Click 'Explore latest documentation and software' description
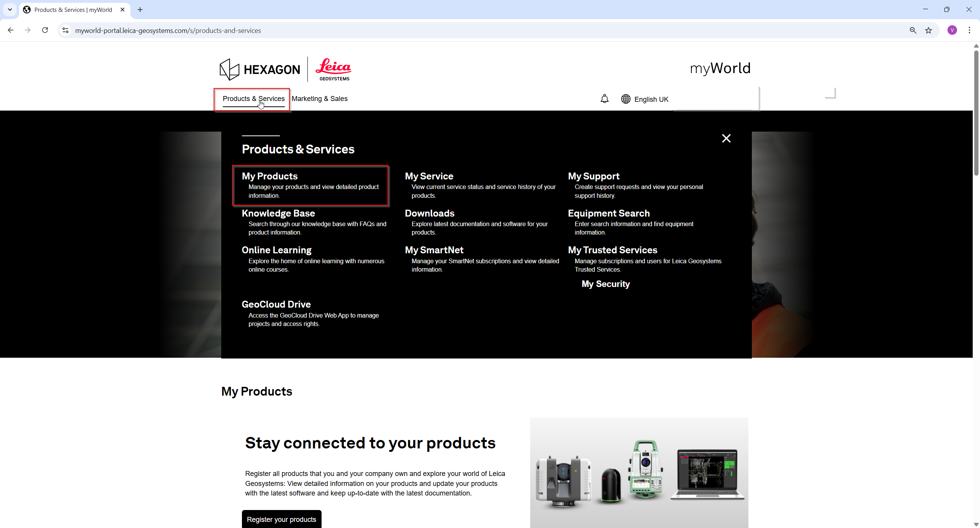 (480, 228)
